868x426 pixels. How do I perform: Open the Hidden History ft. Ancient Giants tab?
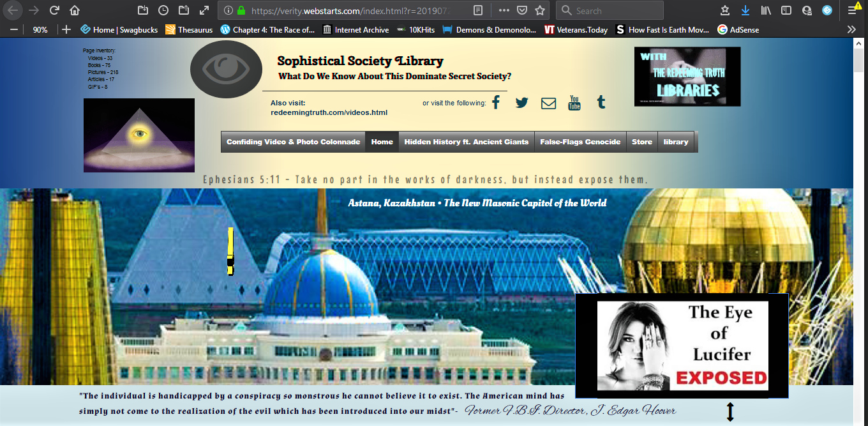(466, 142)
